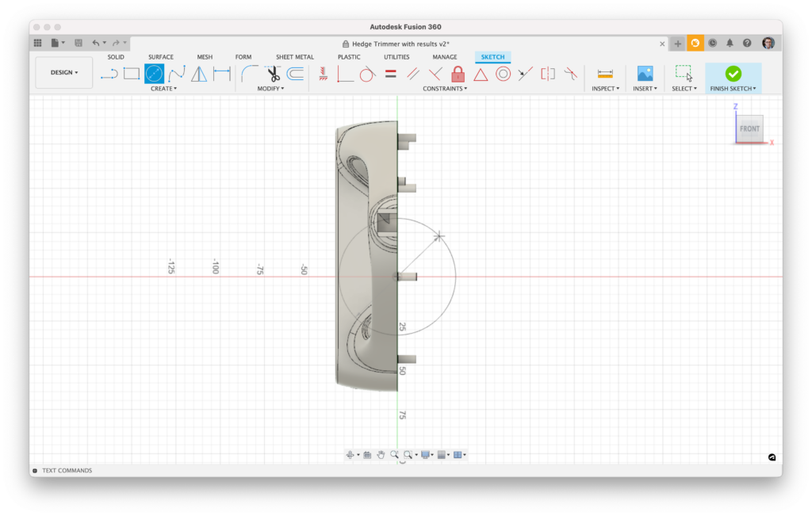812x516 pixels.
Task: Open Grid and Snaps settings
Action: 442,454
